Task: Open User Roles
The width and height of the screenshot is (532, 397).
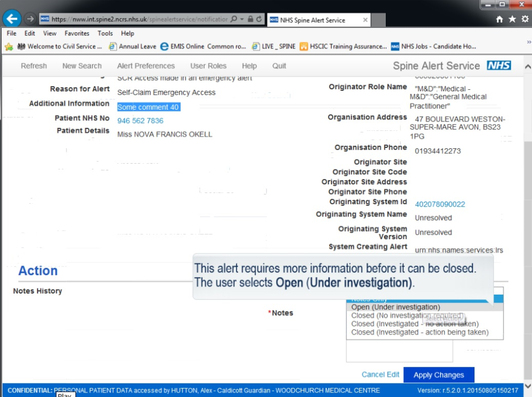Action: 208,66
